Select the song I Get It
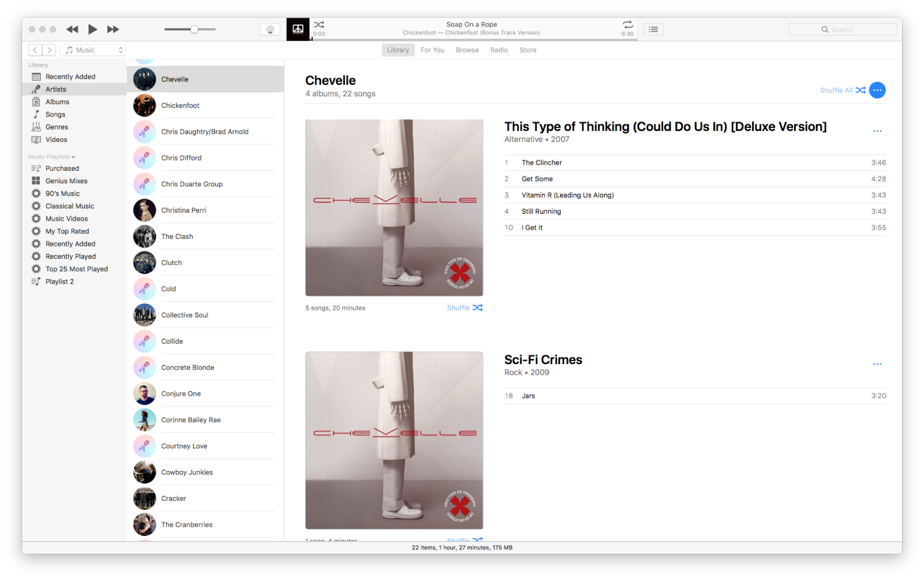 click(695, 228)
